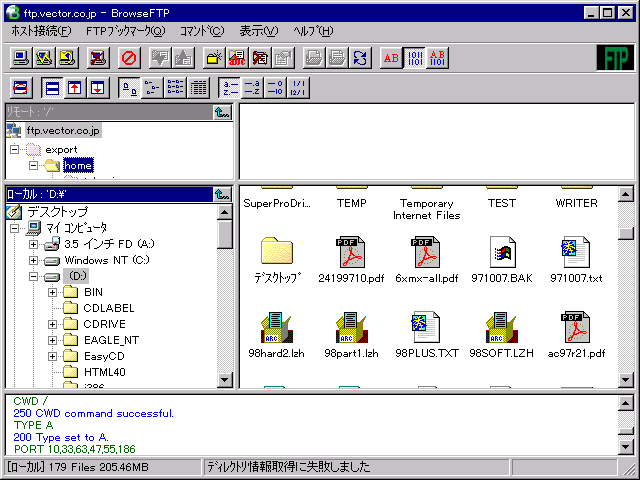Select the split both-panes layout button
640x480 pixels.
(x=52, y=88)
